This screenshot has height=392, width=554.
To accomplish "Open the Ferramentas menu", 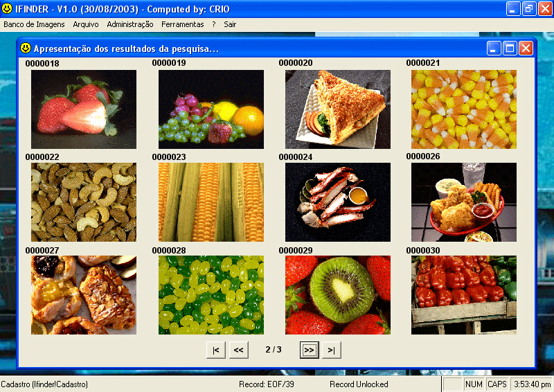I will [183, 24].
